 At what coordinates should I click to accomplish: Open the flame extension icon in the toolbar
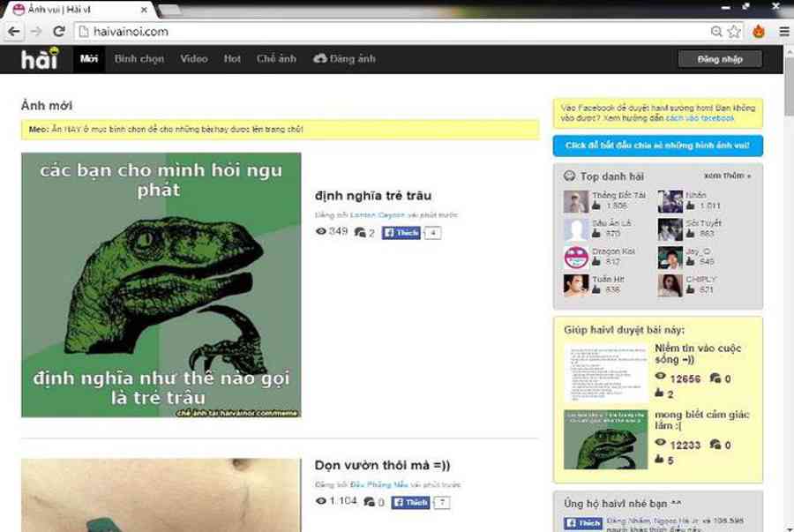pos(759,32)
